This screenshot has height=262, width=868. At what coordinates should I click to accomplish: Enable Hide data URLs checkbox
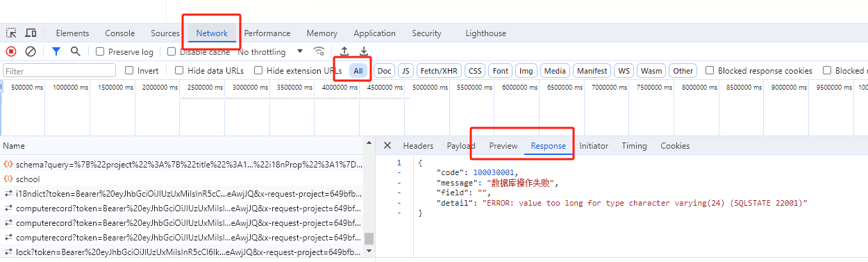tap(179, 71)
